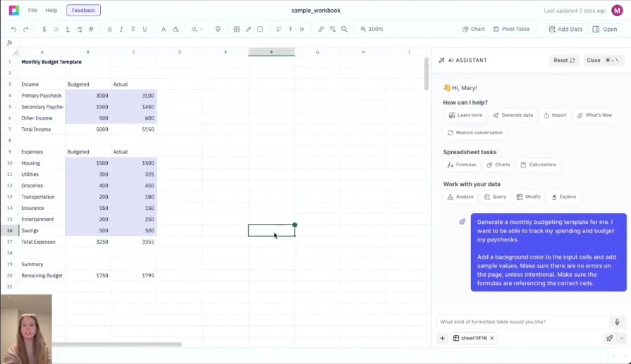The height and width of the screenshot is (364, 631).
Task: Click the Add Data button
Action: tap(565, 30)
